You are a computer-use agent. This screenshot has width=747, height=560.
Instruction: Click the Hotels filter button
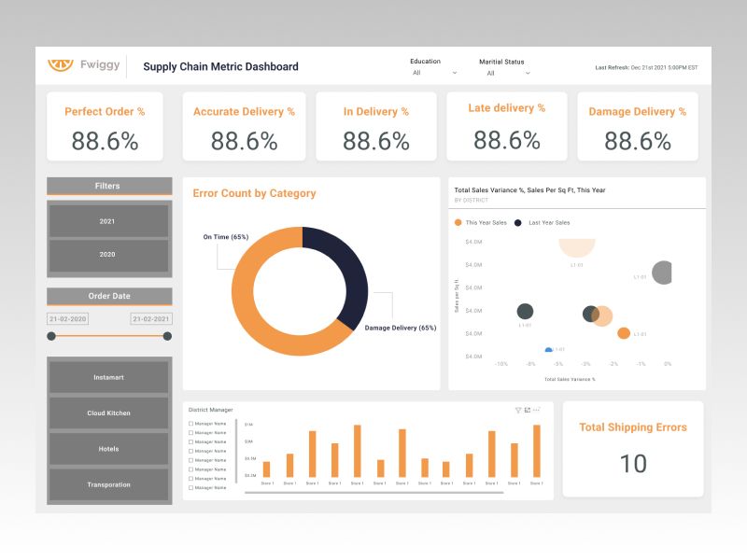[107, 449]
